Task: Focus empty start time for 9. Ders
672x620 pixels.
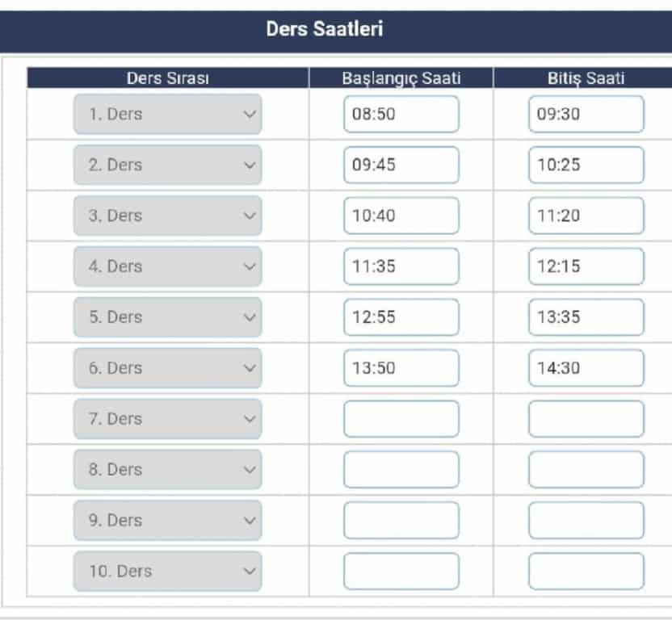Action: coord(401,521)
